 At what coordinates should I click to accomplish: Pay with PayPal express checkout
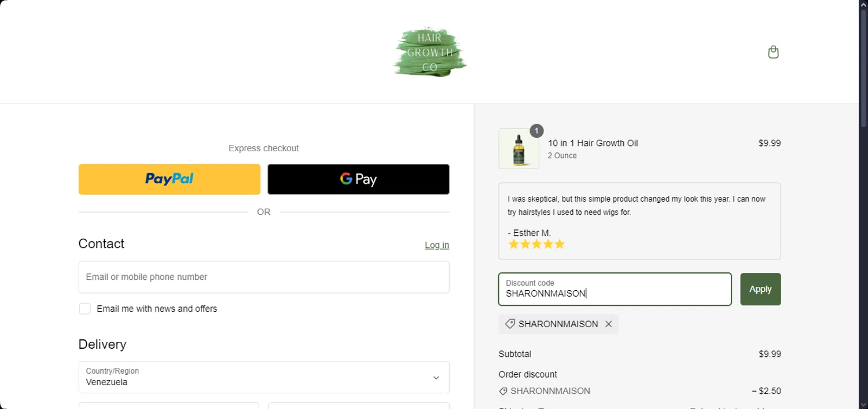point(170,179)
